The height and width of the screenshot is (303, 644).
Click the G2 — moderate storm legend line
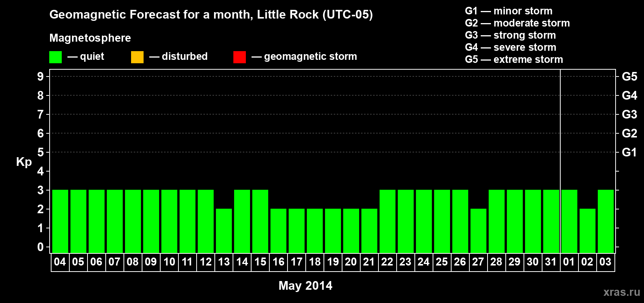[x=517, y=23]
